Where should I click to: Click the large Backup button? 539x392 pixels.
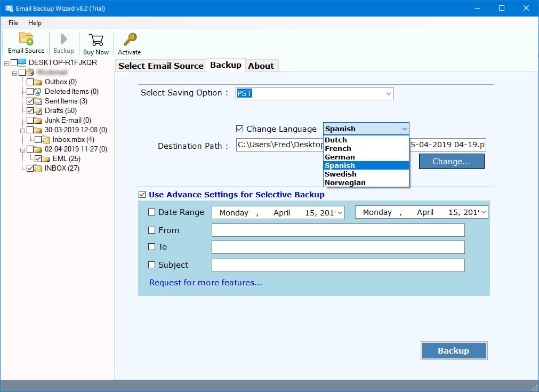click(x=454, y=351)
